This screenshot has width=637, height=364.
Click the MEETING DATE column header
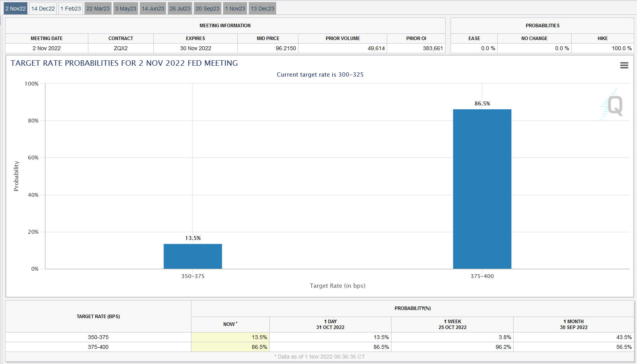[47, 38]
